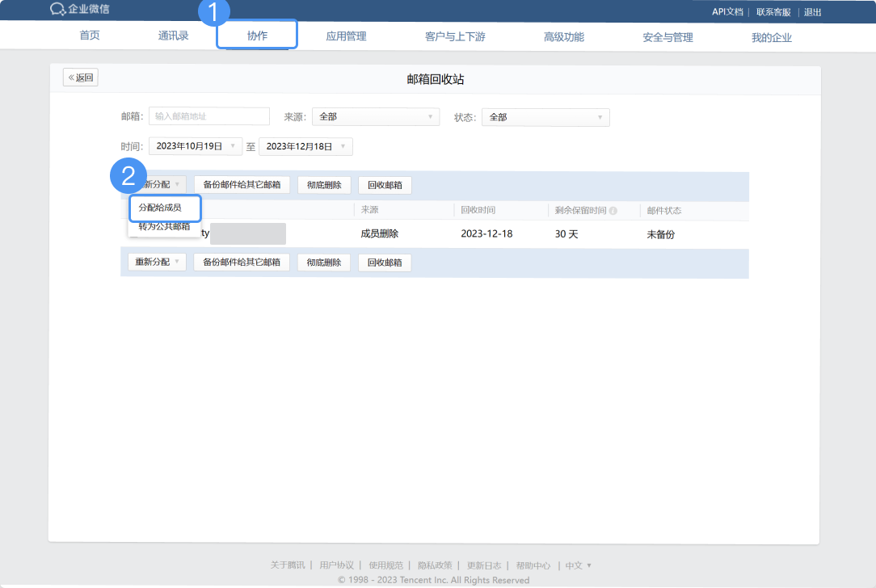Open the 安全与管理 tab
Screen dimensions: 876x588
[668, 37]
